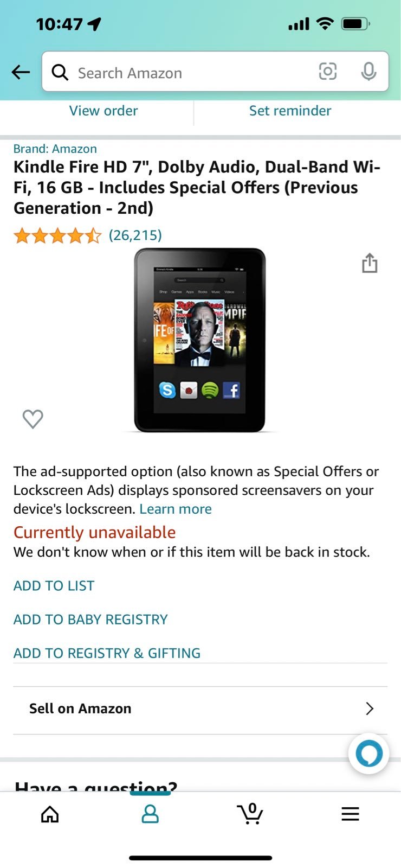The height and width of the screenshot is (868, 401).
Task: Open the Brand: Amazon link
Action: pos(55,149)
